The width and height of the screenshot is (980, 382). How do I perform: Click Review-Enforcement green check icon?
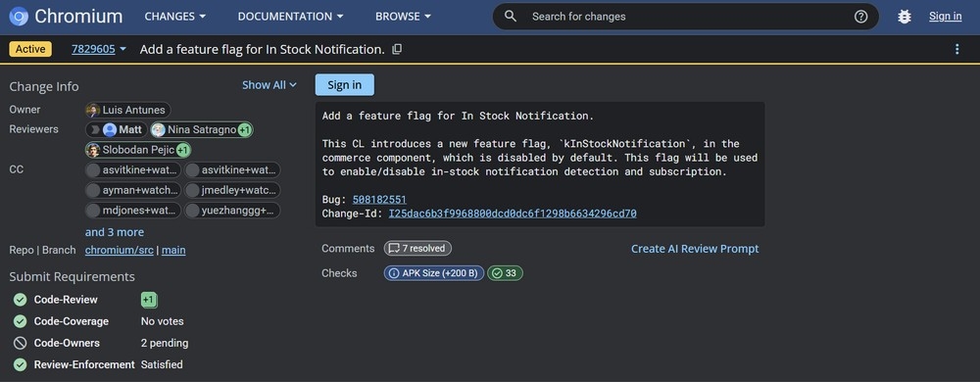[20, 364]
